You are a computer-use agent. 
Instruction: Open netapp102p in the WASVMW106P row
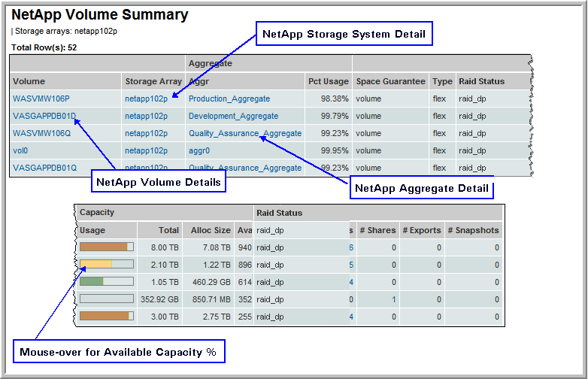(x=146, y=99)
